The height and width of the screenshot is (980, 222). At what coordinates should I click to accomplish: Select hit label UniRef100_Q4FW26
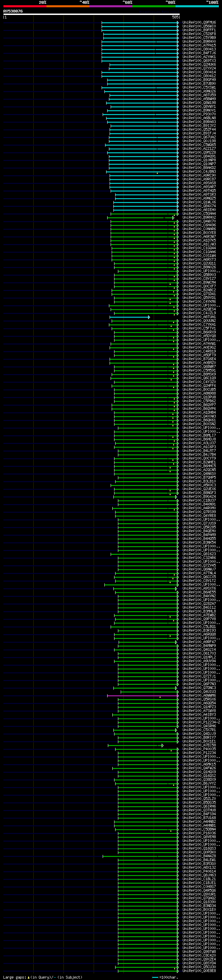pos(199,768)
